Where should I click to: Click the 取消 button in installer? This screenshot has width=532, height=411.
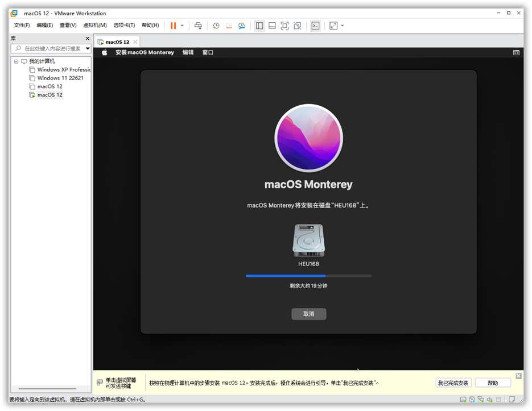pyautogui.click(x=309, y=314)
